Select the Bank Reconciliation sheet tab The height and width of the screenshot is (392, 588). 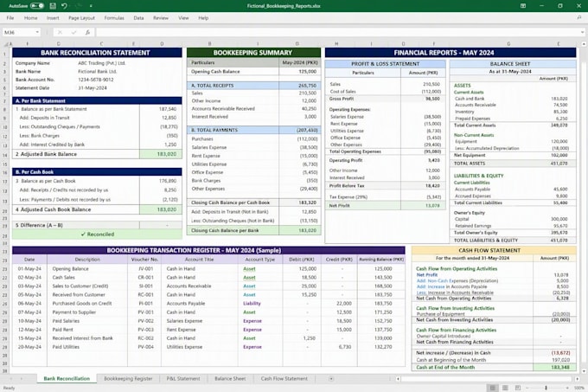pos(67,378)
